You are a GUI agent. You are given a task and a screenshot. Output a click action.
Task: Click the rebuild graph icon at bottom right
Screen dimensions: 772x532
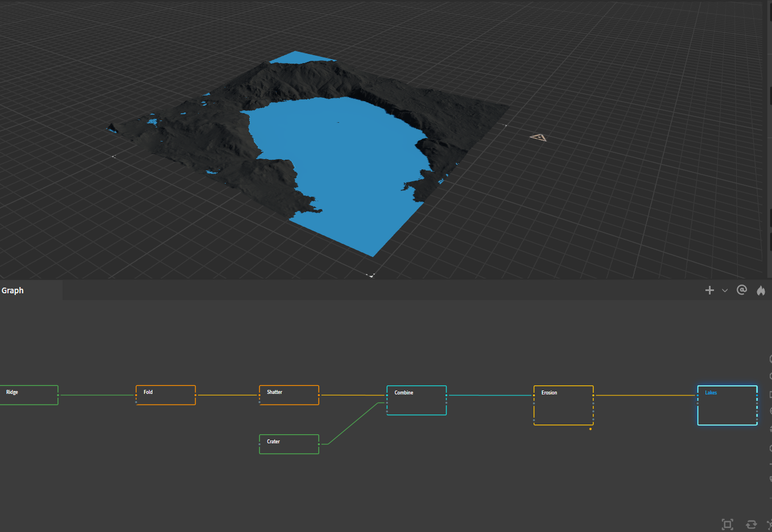pos(751,524)
